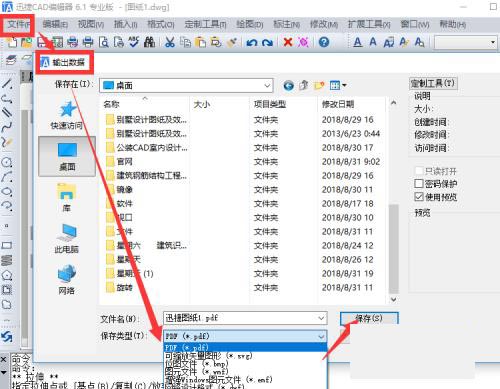This screenshot has height=389, width=500.
Task: Open This PC shortcut in places bar
Action: click(x=67, y=238)
